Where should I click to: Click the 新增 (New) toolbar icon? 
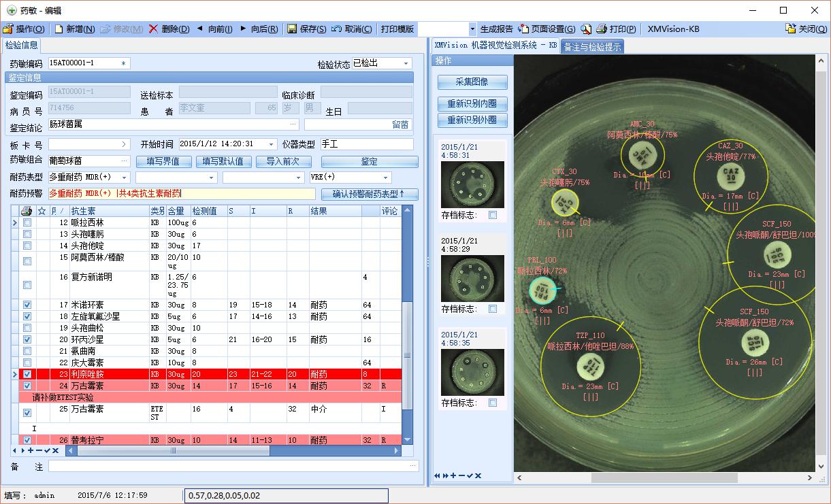(x=59, y=29)
